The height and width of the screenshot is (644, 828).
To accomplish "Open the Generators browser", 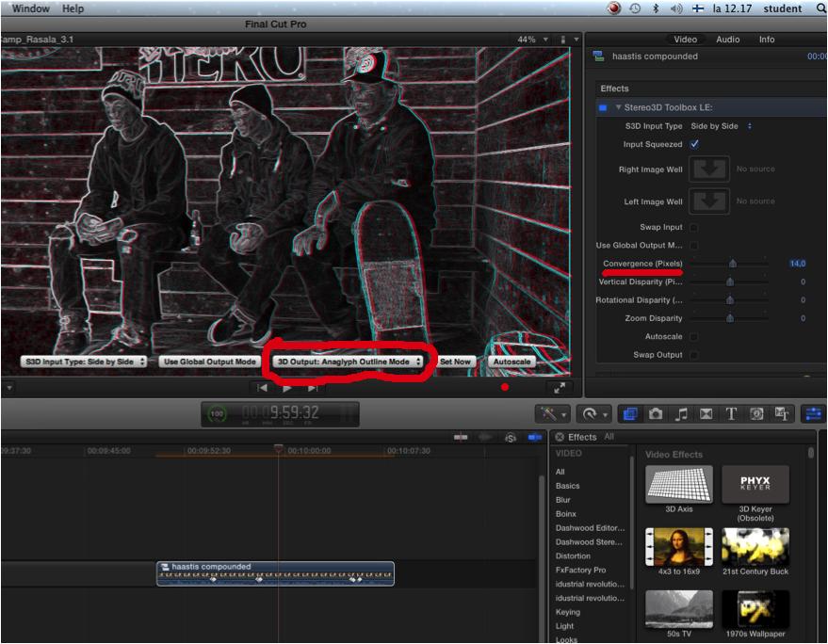I will 756,414.
